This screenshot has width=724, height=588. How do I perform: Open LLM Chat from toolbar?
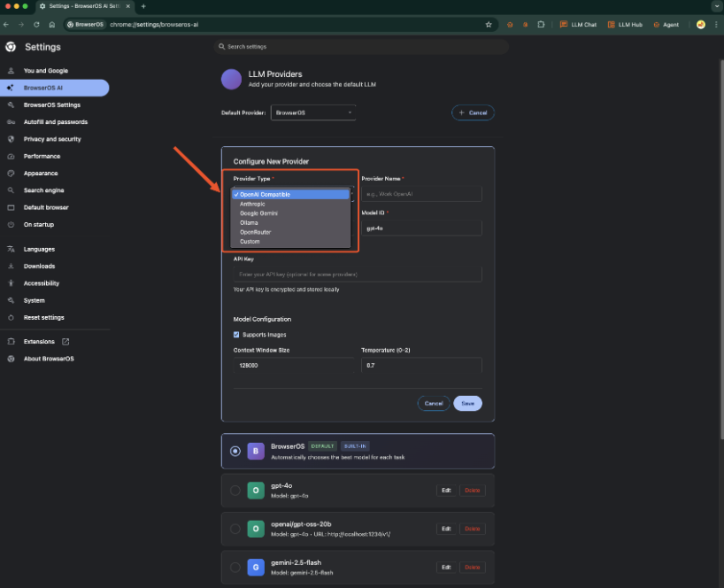(x=578, y=25)
